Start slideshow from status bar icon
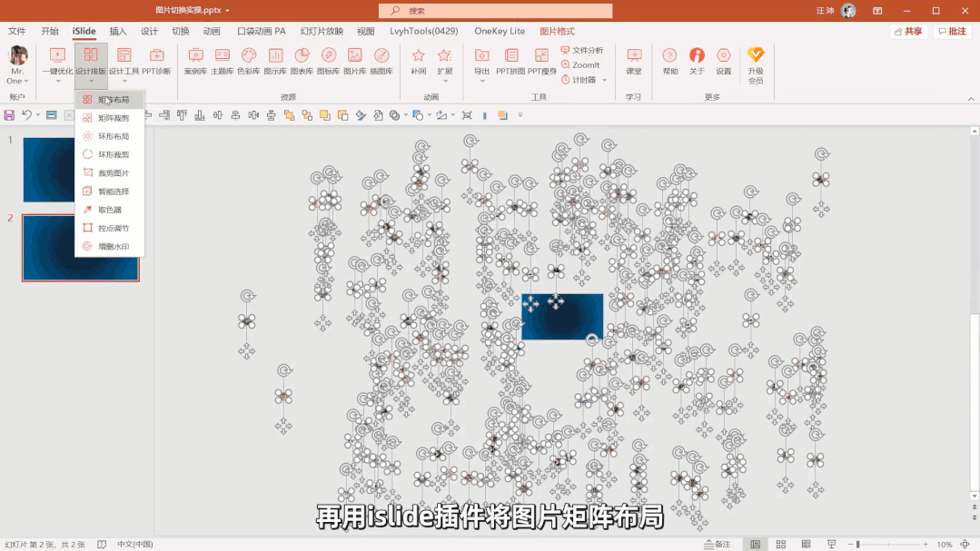Viewport: 980px width, 551px height. (x=831, y=544)
